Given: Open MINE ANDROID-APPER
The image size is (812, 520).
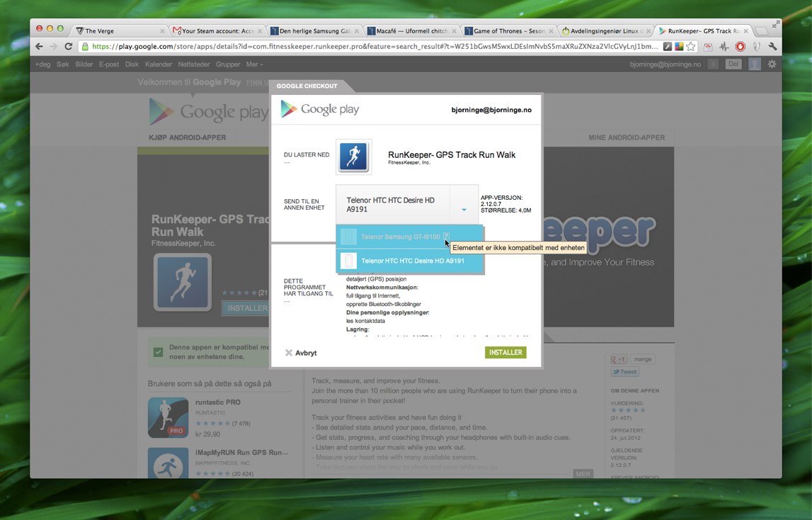Looking at the screenshot, I should point(627,137).
